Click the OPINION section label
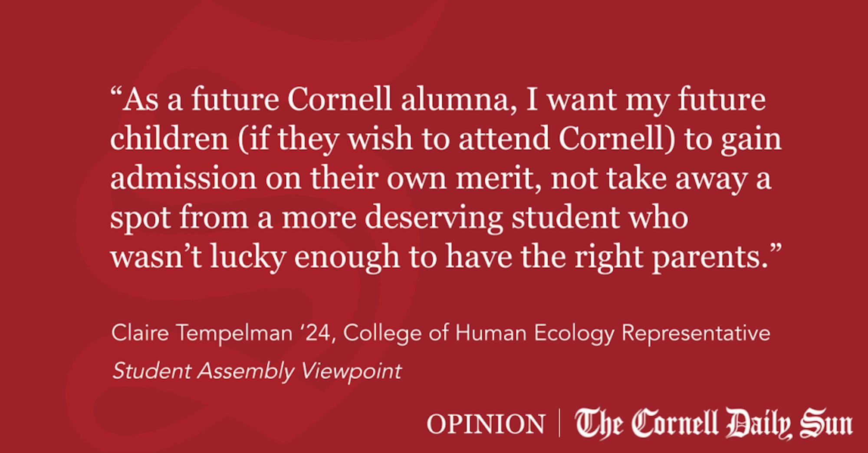This screenshot has height=453, width=868. 486,424
